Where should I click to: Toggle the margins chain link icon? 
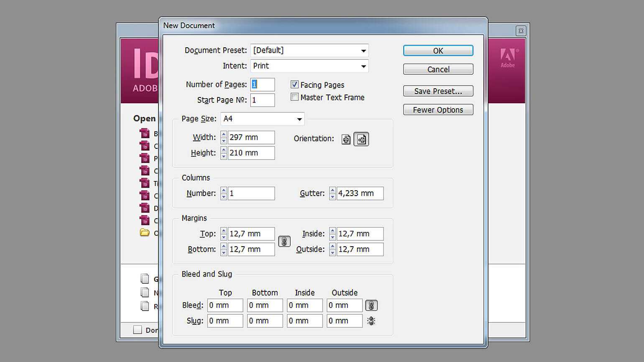(x=284, y=242)
